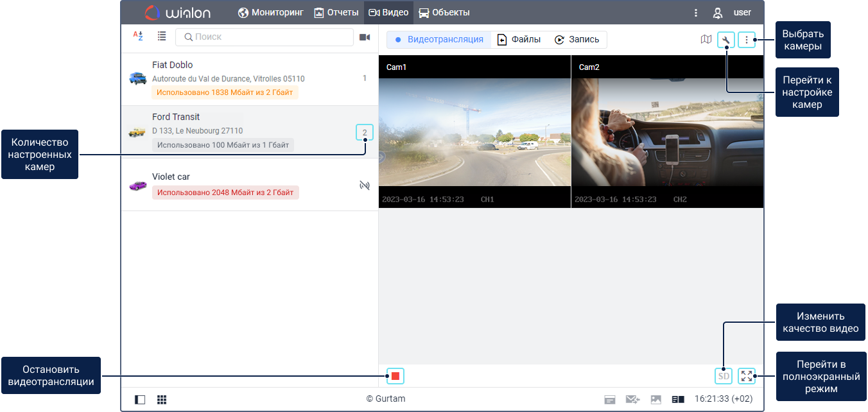Stop the video stream with red square
868x412 pixels.
click(395, 376)
